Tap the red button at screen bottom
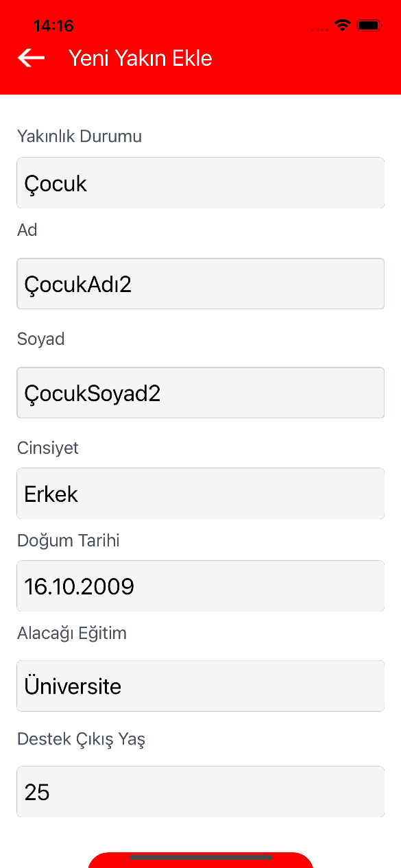The image size is (401, 868). pos(201,860)
